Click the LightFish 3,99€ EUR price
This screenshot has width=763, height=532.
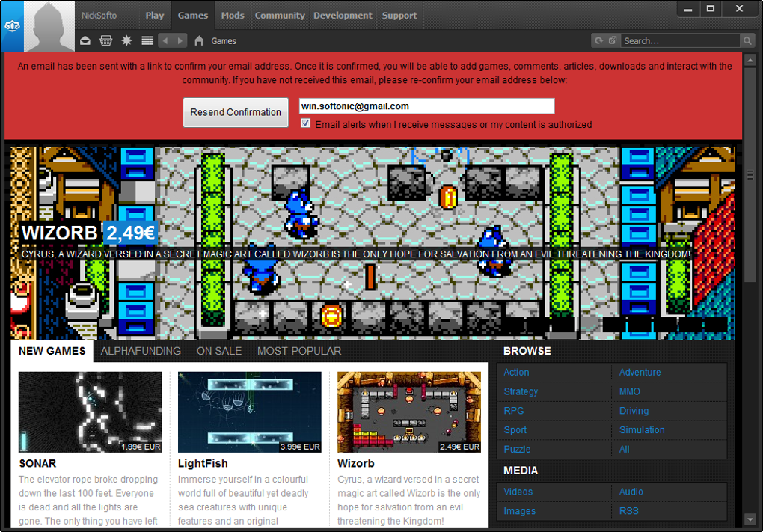click(300, 447)
